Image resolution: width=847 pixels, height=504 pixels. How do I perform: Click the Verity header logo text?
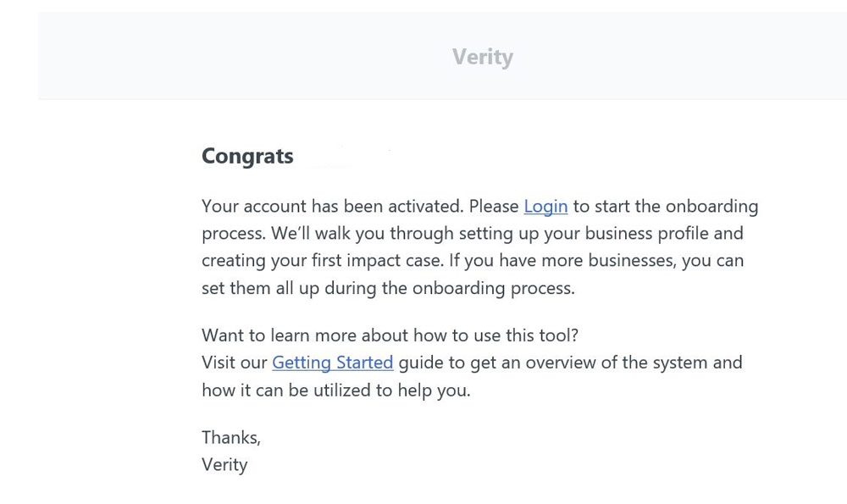482,58
